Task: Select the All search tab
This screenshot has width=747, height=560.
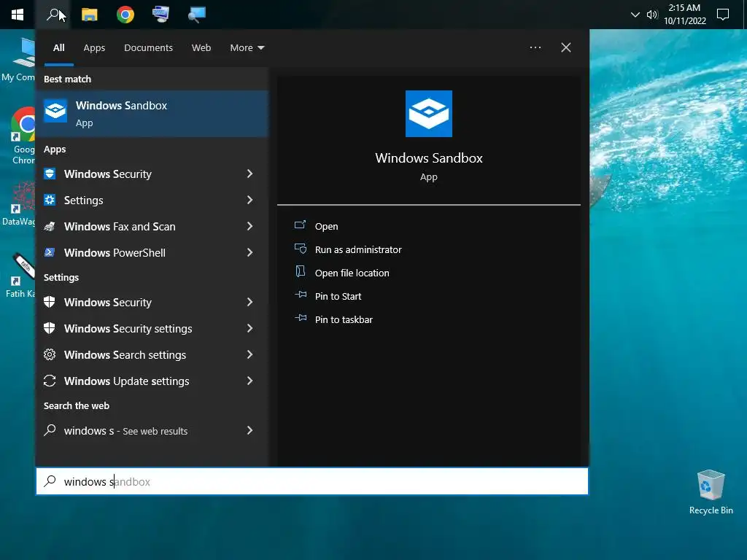Action: point(58,47)
